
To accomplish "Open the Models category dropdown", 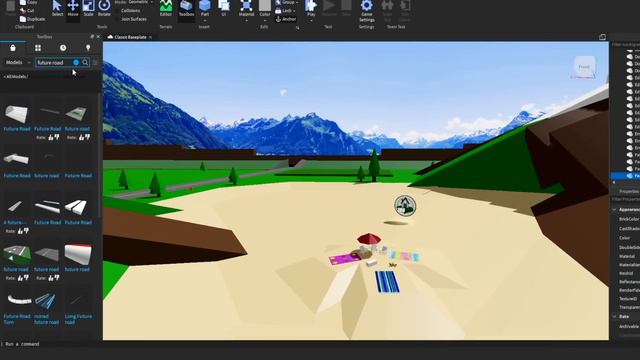I will coord(18,62).
